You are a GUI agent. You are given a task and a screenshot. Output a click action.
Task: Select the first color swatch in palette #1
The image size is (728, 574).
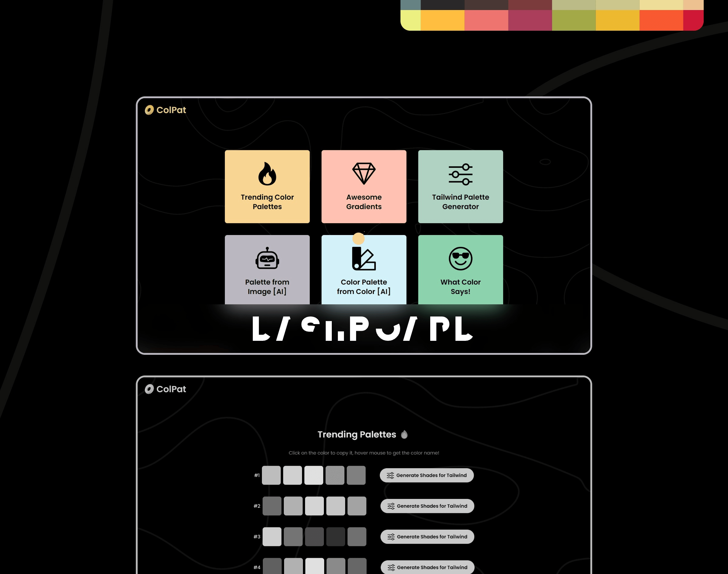(271, 475)
